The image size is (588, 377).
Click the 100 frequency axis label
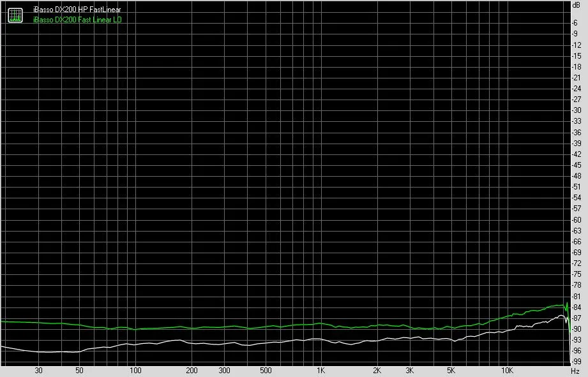click(x=135, y=371)
